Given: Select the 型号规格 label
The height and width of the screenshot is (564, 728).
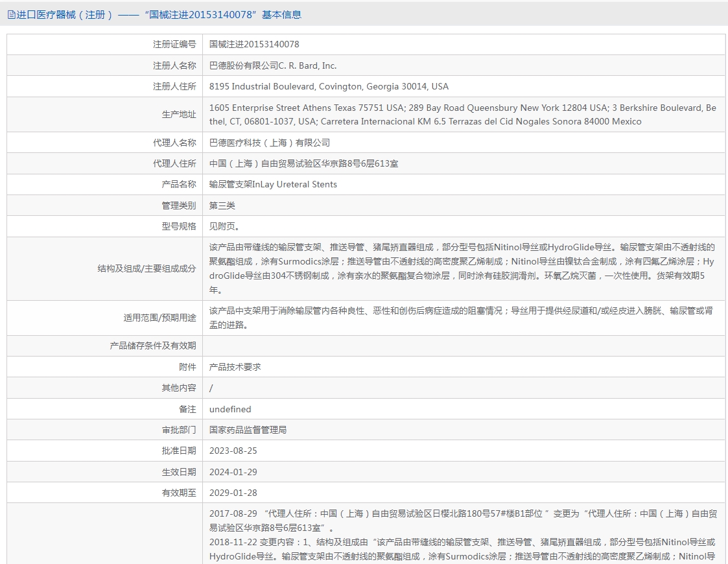Looking at the screenshot, I should 179,226.
